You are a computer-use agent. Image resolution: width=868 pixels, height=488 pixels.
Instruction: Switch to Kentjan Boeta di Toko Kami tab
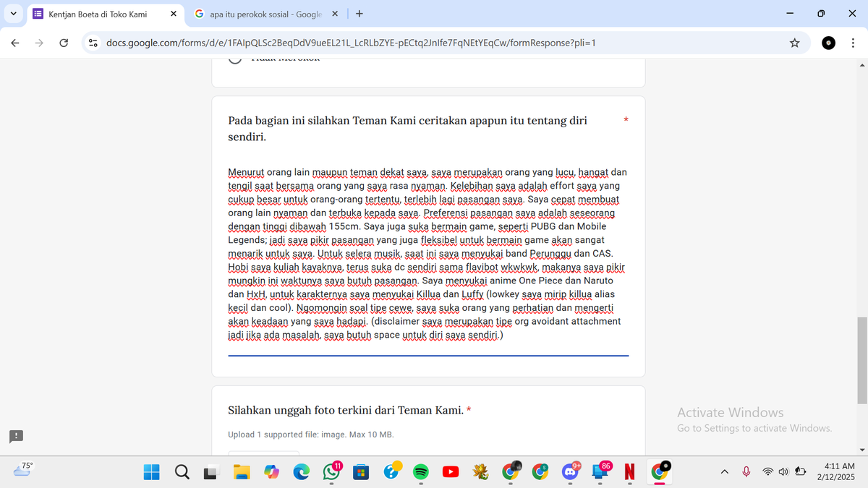[105, 14]
